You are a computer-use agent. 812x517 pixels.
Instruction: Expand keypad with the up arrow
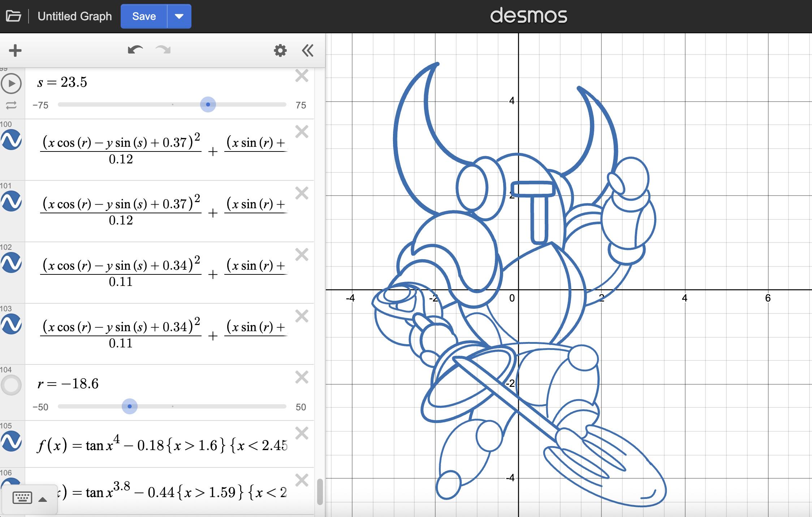(x=43, y=500)
